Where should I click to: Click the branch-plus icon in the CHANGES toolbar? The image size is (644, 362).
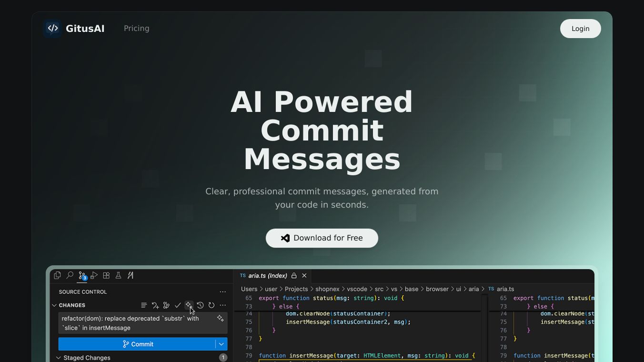pyautogui.click(x=155, y=305)
